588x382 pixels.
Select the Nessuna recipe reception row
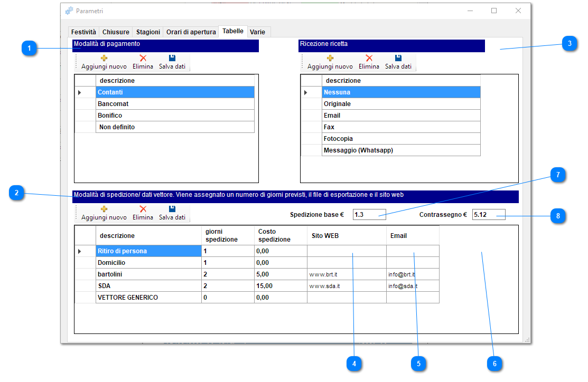click(402, 92)
